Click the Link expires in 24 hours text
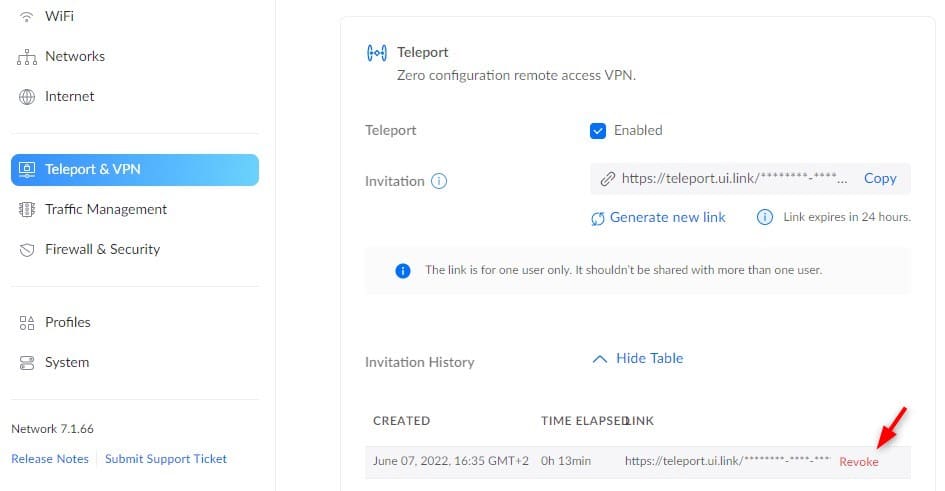945x491 pixels. [x=847, y=217]
